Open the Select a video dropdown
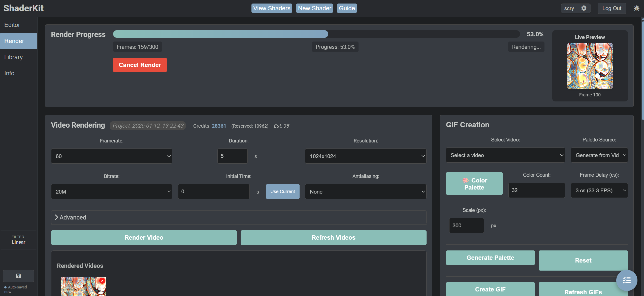 click(x=505, y=155)
